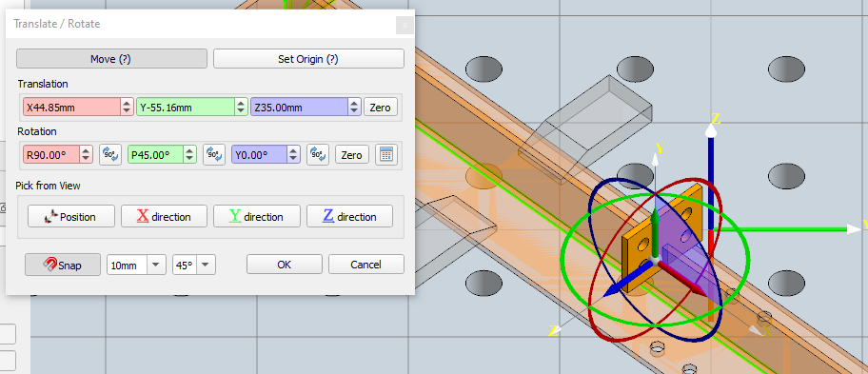The width and height of the screenshot is (868, 374).
Task: Pick Position from view
Action: point(71,217)
